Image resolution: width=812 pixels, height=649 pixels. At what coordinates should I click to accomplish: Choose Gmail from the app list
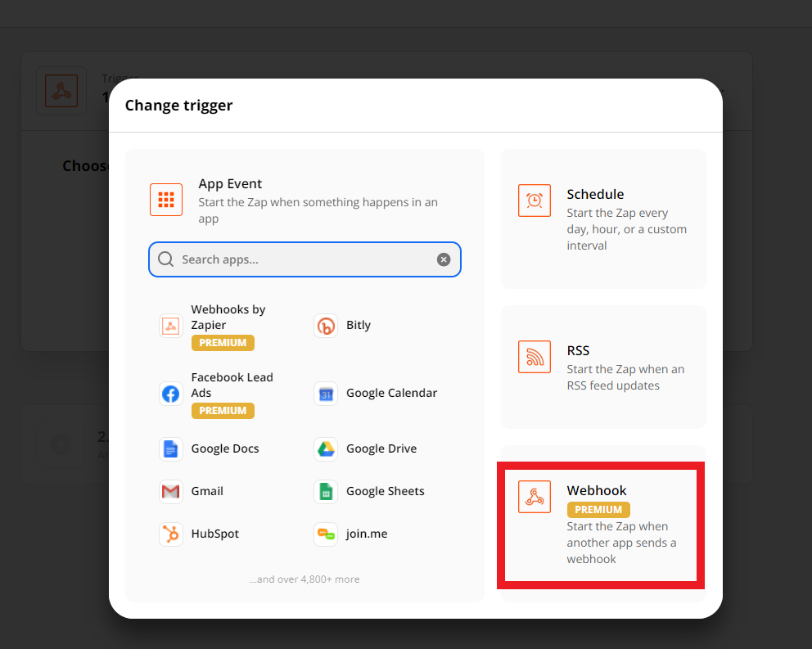click(207, 491)
